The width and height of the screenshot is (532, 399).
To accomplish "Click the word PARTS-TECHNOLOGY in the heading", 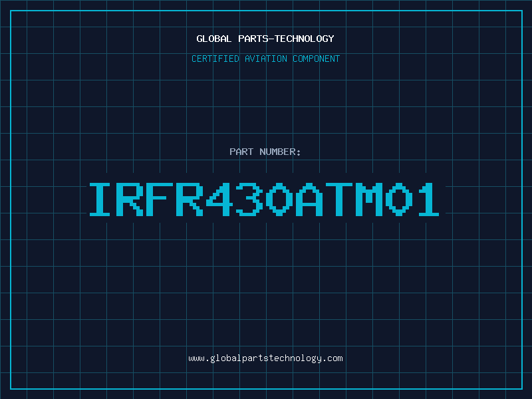I will tap(286, 39).
